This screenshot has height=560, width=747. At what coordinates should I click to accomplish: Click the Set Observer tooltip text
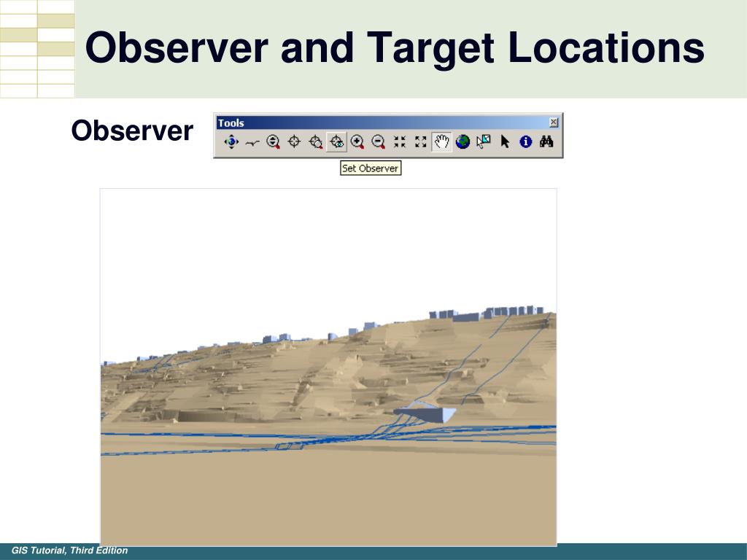[x=370, y=168]
